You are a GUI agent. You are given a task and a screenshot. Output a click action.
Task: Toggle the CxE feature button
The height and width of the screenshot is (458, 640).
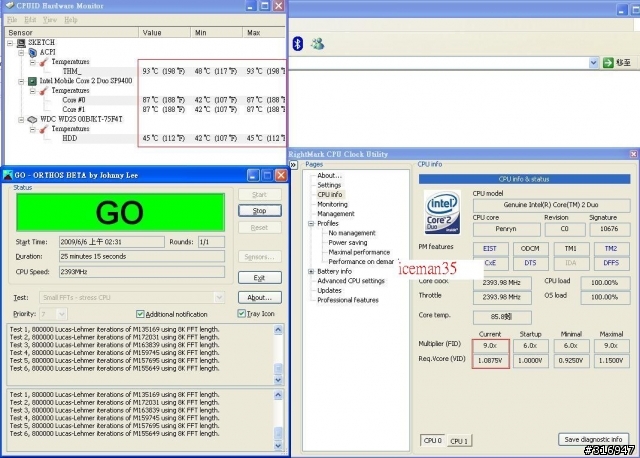tap(490, 263)
